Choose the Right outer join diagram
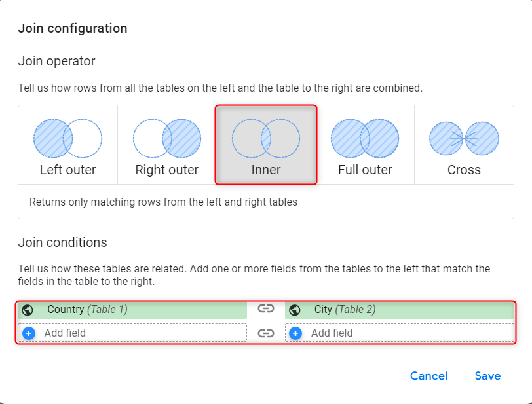This screenshot has height=404, width=532. 167,139
